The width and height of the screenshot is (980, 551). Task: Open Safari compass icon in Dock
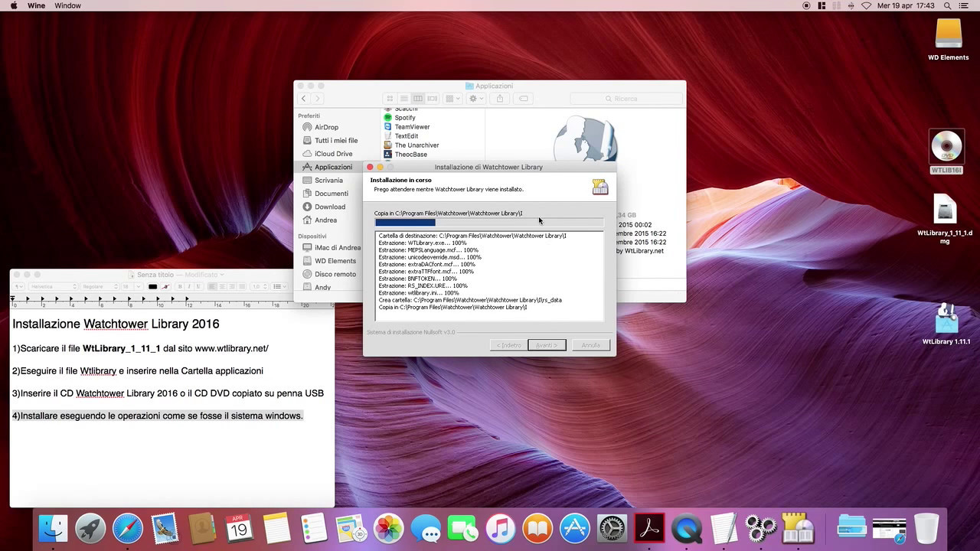point(128,528)
